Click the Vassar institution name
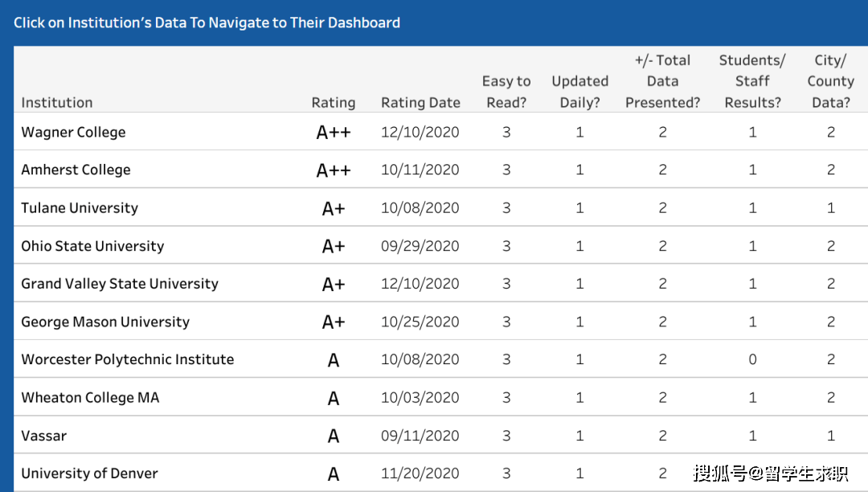 click(x=43, y=436)
